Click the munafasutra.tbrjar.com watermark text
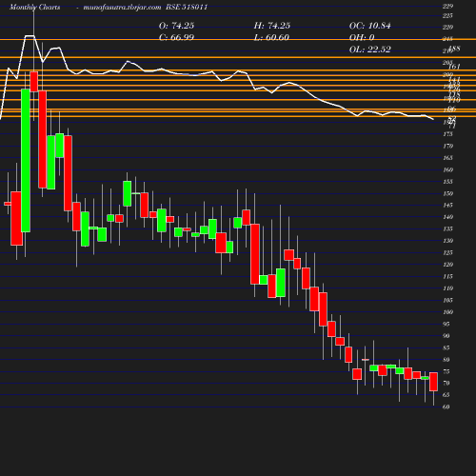476x476 pixels. tap(122, 8)
